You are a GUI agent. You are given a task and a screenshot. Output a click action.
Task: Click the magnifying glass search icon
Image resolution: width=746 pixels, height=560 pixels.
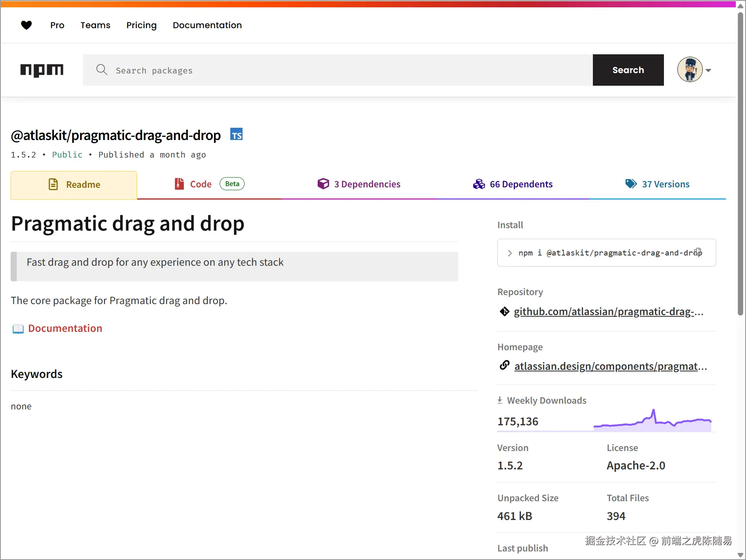(102, 70)
